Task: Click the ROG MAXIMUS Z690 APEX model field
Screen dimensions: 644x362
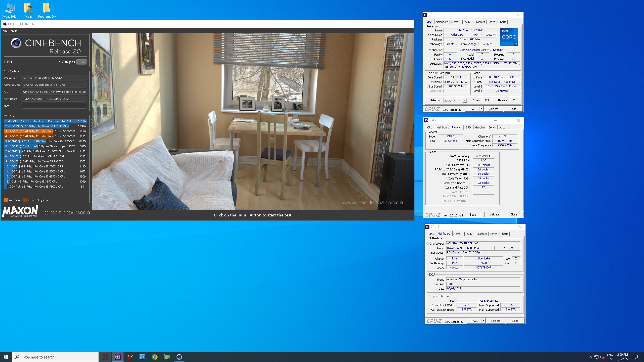Action: point(469,248)
